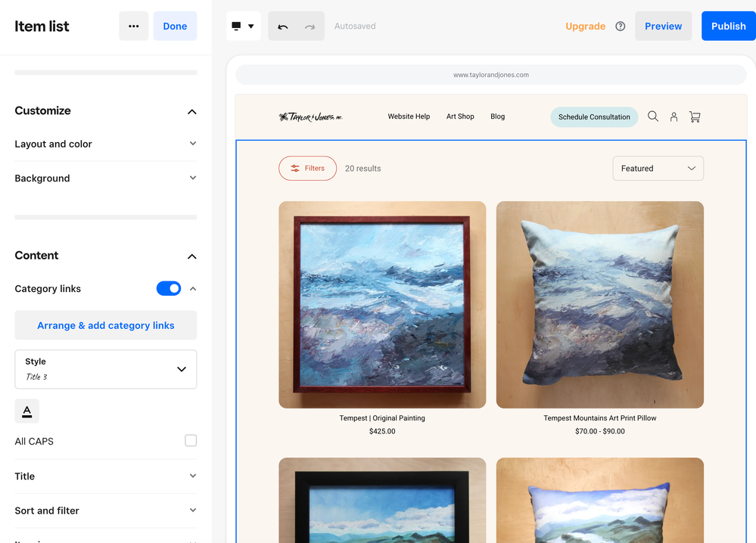Check the All CAPS checkbox

coord(191,440)
